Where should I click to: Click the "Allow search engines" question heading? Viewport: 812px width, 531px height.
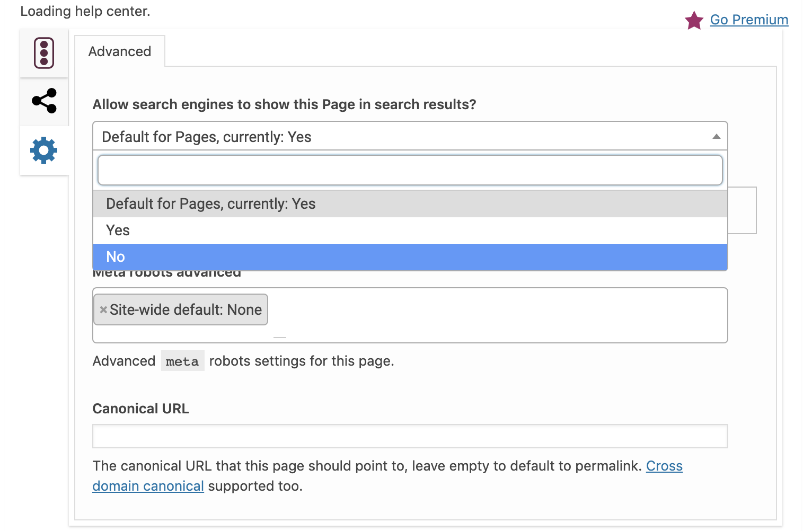284,104
